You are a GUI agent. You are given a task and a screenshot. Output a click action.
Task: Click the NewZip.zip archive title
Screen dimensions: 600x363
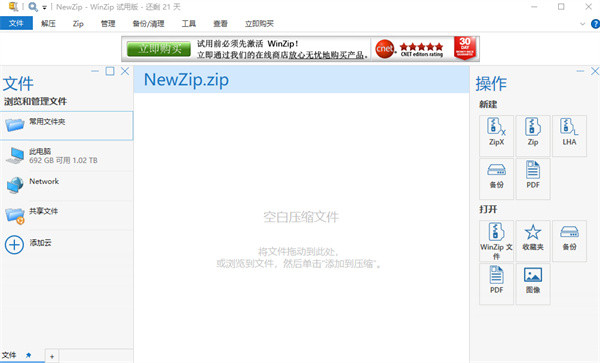186,80
